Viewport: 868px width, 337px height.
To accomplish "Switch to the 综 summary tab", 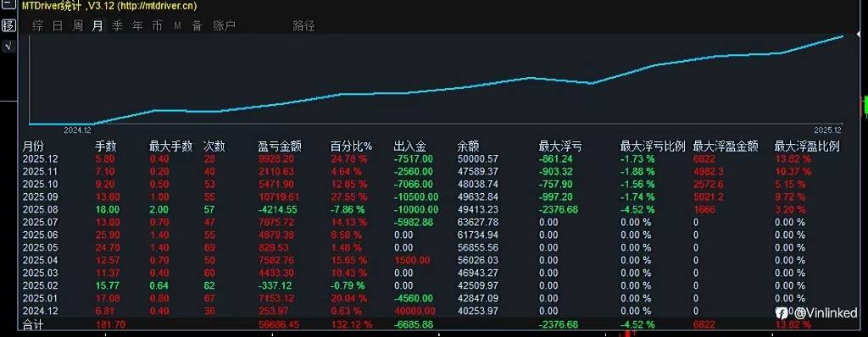I will 37,26.
